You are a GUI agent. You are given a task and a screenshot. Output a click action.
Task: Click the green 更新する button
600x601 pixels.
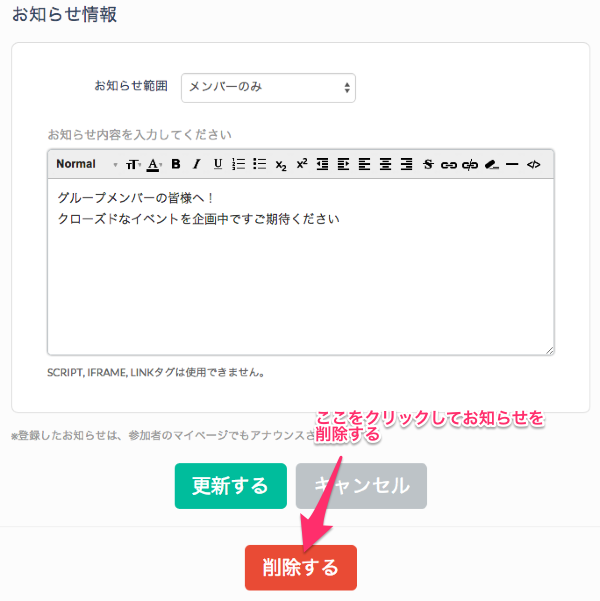point(230,486)
